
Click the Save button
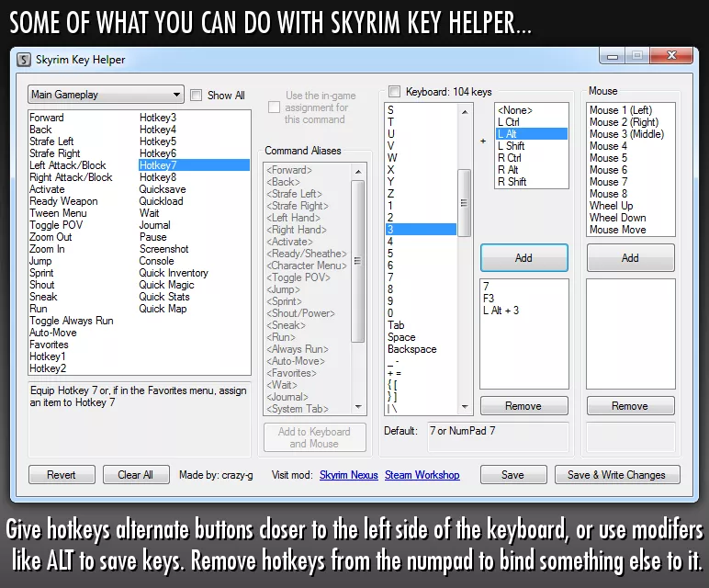click(513, 475)
